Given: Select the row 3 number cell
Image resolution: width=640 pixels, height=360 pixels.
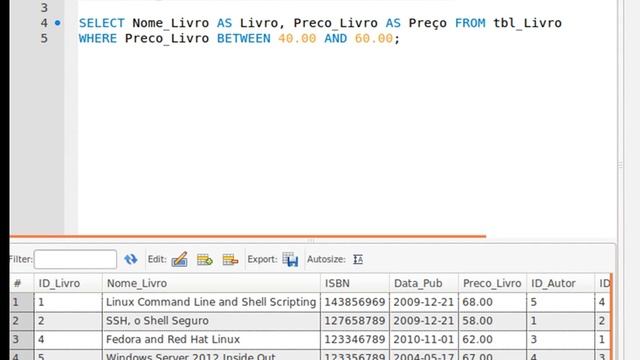Looking at the screenshot, I should pyautogui.click(x=22, y=340).
